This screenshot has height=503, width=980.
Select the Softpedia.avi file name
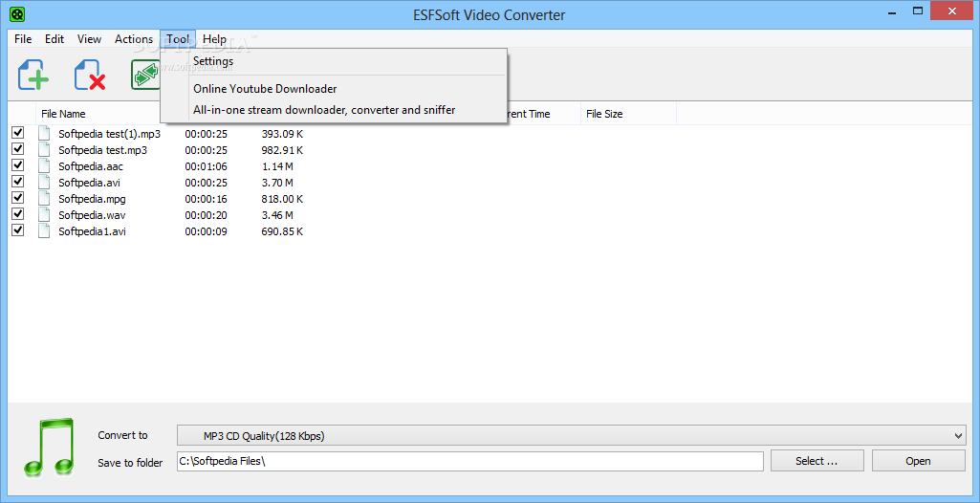pyautogui.click(x=89, y=183)
